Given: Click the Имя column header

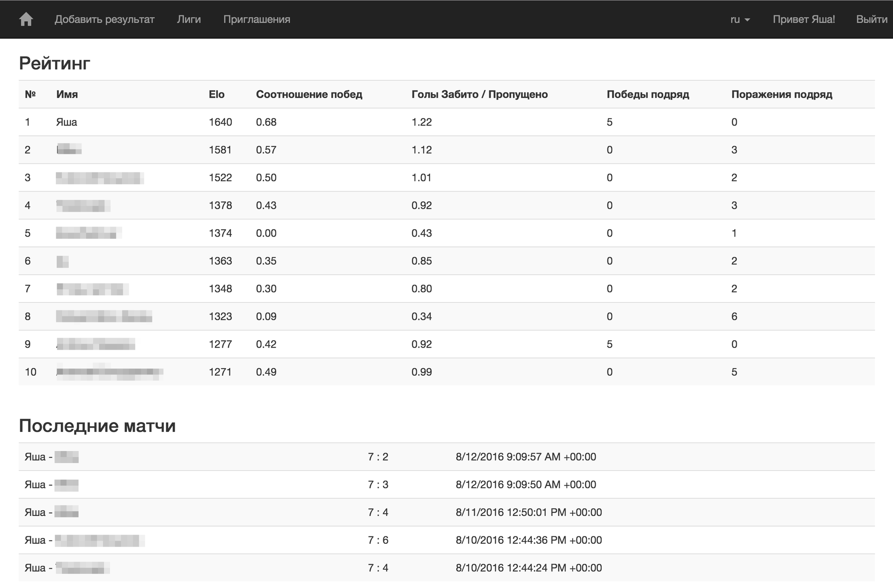Looking at the screenshot, I should click(x=67, y=94).
